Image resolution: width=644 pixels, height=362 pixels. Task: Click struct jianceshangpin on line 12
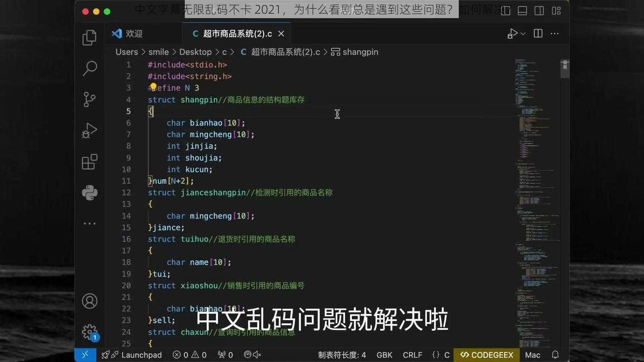[197, 192]
